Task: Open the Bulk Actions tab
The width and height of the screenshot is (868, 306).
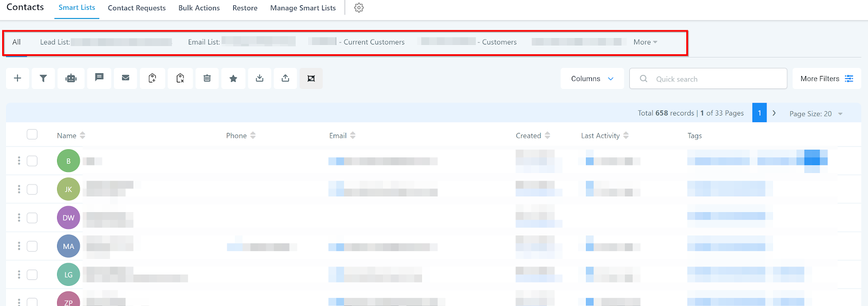Action: pos(199,8)
